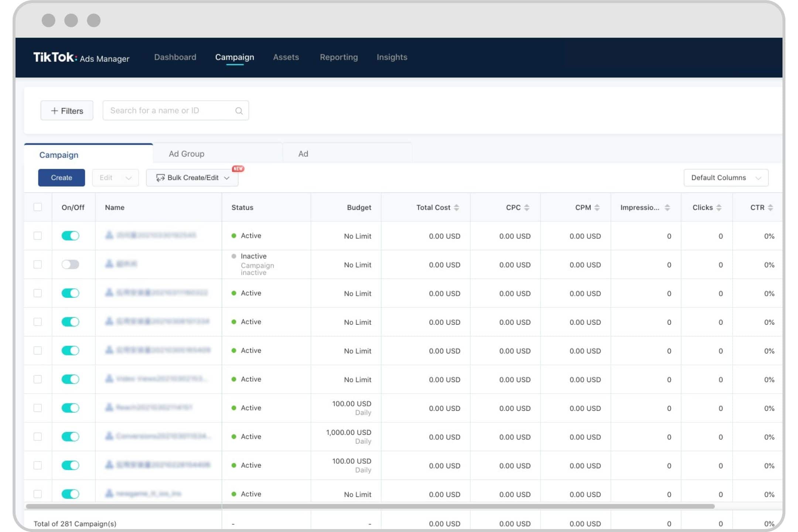Sort by Impressions column arrows
The height and width of the screenshot is (532, 798).
(667, 208)
